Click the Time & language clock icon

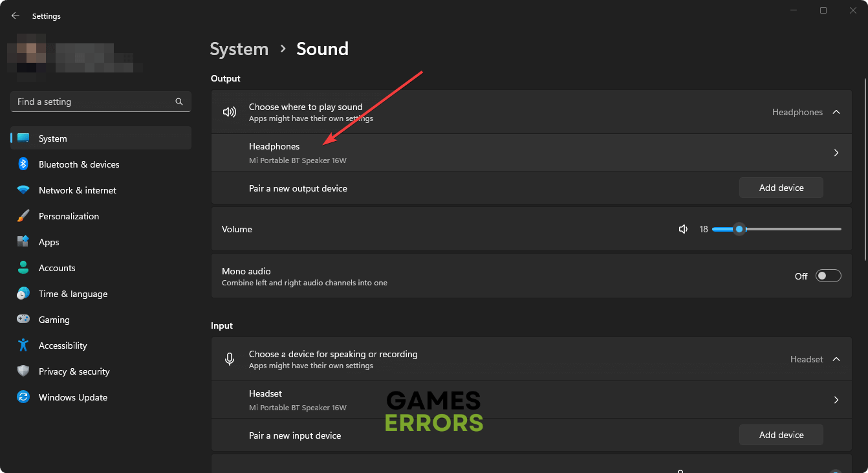tap(23, 294)
